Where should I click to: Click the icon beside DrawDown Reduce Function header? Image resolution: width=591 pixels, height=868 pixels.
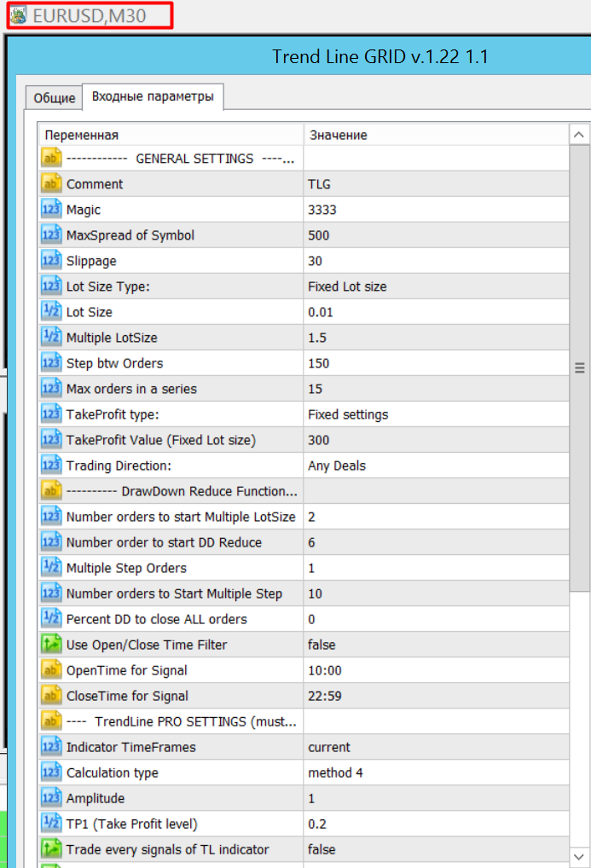click(51, 490)
